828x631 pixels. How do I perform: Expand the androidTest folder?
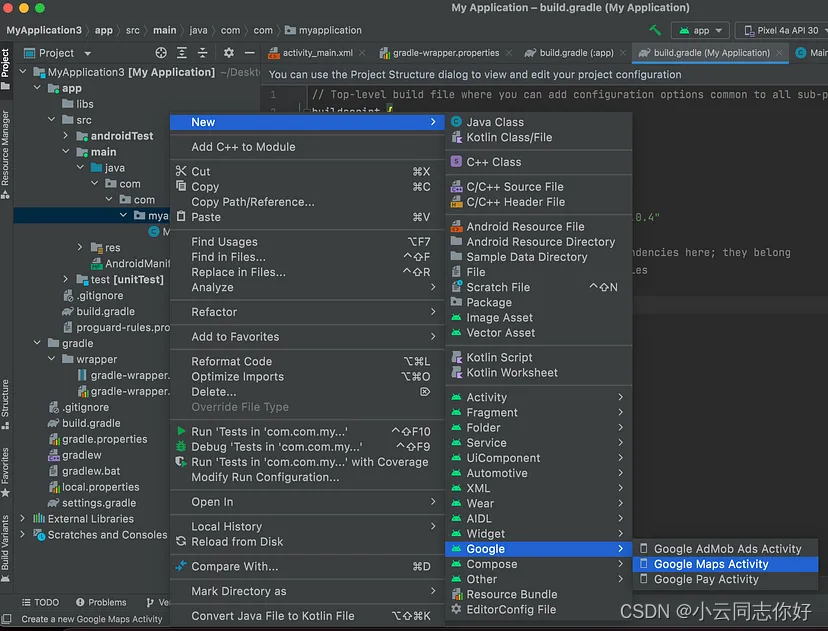pyautogui.click(x=65, y=136)
